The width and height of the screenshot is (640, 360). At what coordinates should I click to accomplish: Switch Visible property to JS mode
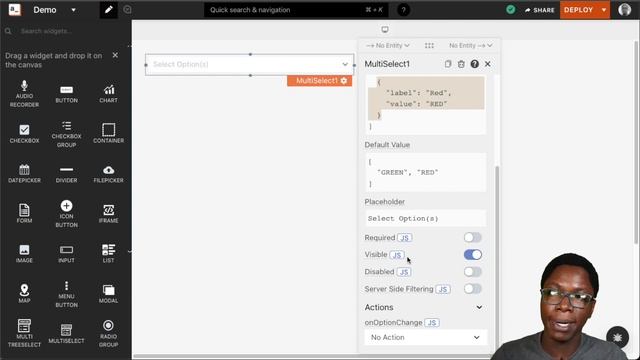397,255
